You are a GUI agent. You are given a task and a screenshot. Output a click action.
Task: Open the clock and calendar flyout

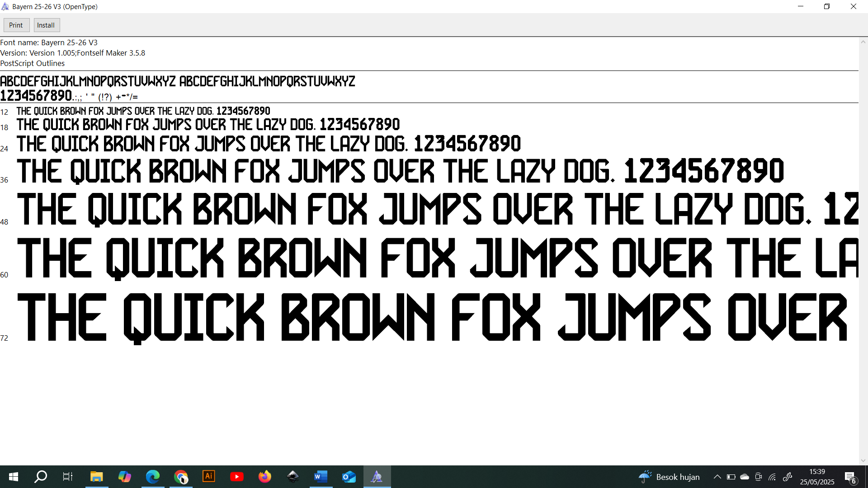pos(817,477)
